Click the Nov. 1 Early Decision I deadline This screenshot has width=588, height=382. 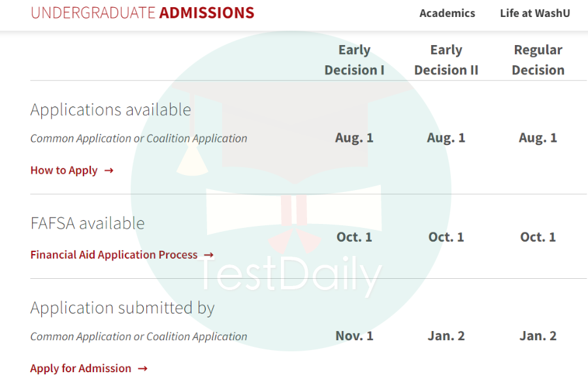[354, 336]
